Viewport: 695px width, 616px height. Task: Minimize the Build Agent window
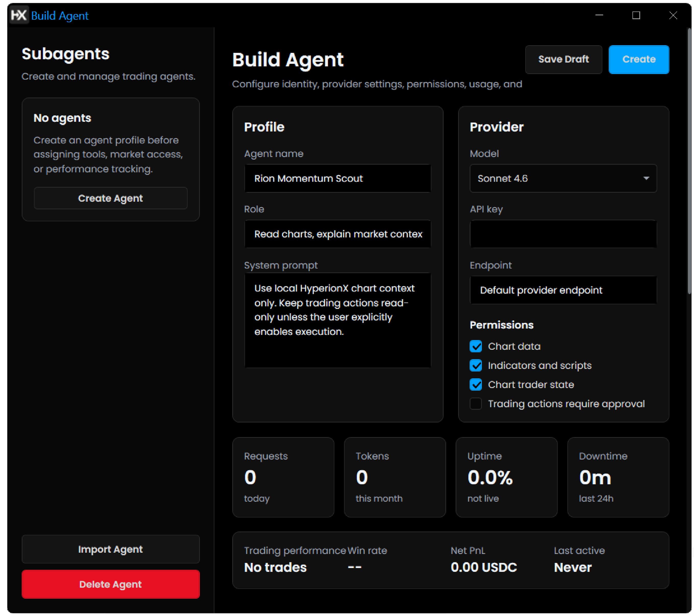coord(599,15)
